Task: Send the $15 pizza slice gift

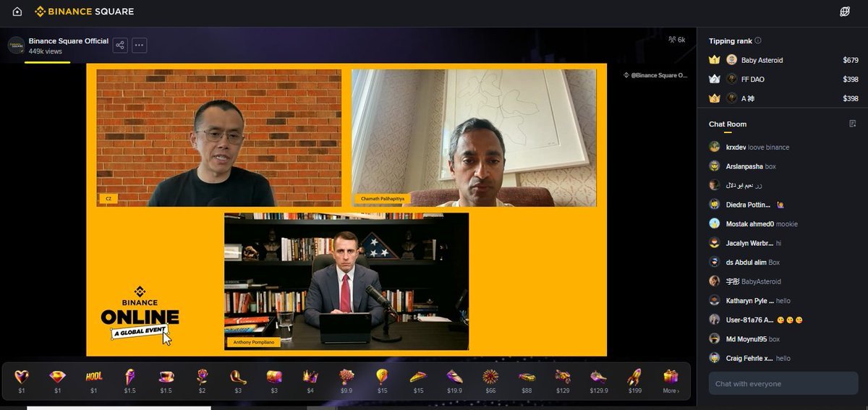Action: click(x=418, y=380)
